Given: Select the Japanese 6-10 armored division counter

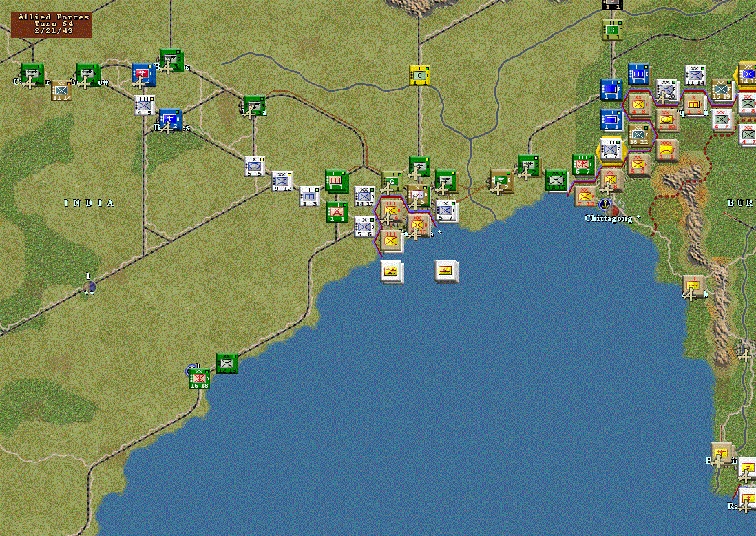Looking at the screenshot, I should pyautogui.click(x=666, y=120).
